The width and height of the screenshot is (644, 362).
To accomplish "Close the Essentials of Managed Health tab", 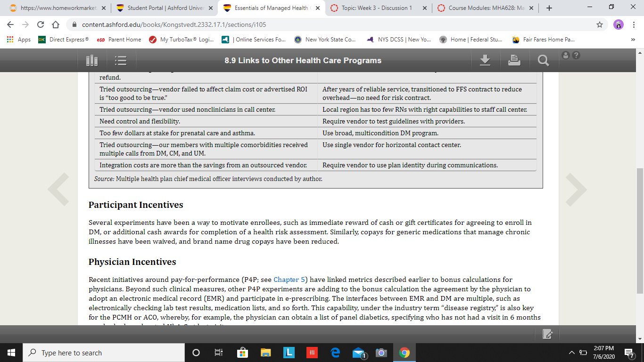I will (x=317, y=8).
